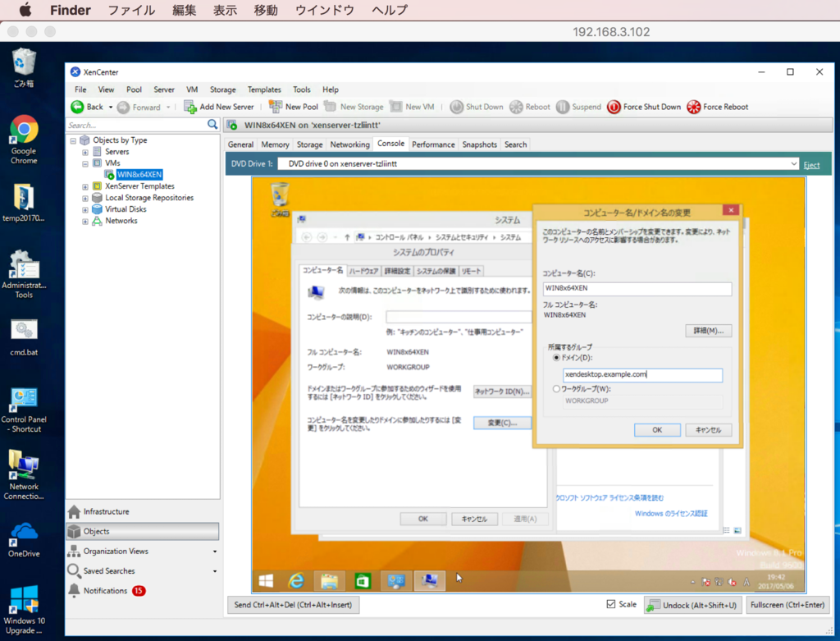Viewport: 840px width, 641px height.
Task: Click the コンピューター名(C) input field
Action: (x=637, y=288)
